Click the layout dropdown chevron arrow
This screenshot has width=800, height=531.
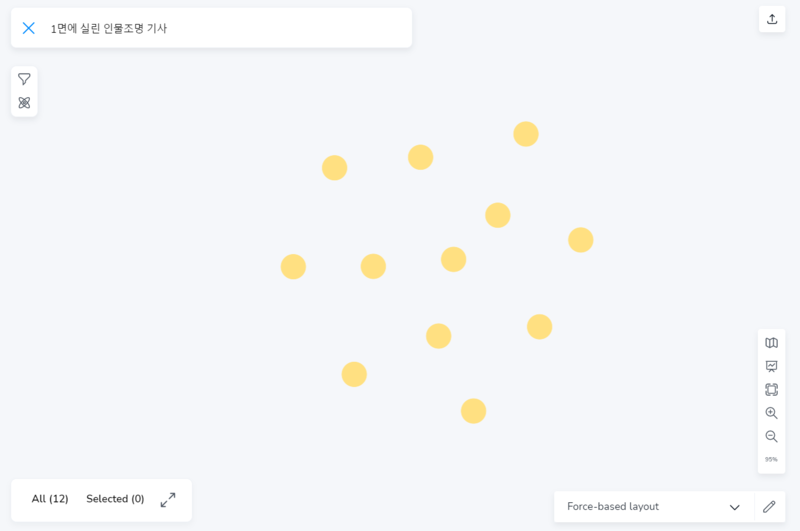(735, 507)
